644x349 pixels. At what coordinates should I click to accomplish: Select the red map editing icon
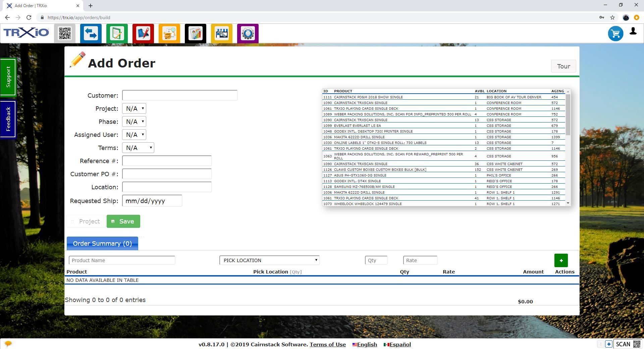tap(143, 33)
